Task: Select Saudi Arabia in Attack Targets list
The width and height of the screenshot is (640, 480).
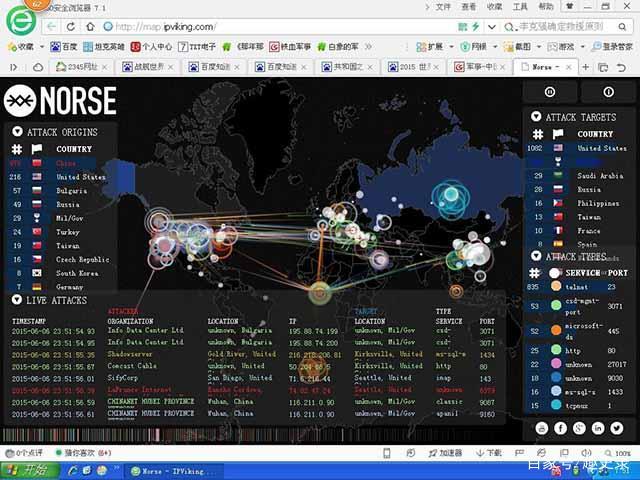Action: click(x=579, y=176)
